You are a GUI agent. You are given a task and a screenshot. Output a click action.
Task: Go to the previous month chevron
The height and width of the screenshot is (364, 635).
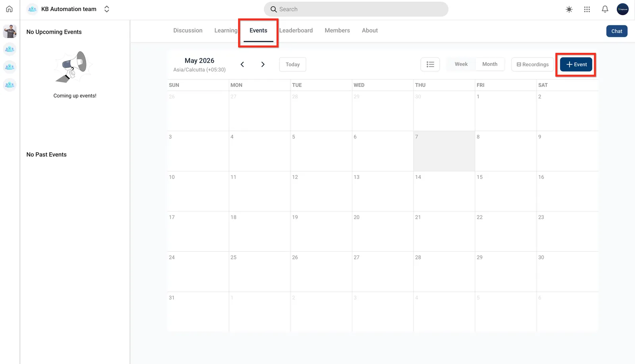point(242,64)
